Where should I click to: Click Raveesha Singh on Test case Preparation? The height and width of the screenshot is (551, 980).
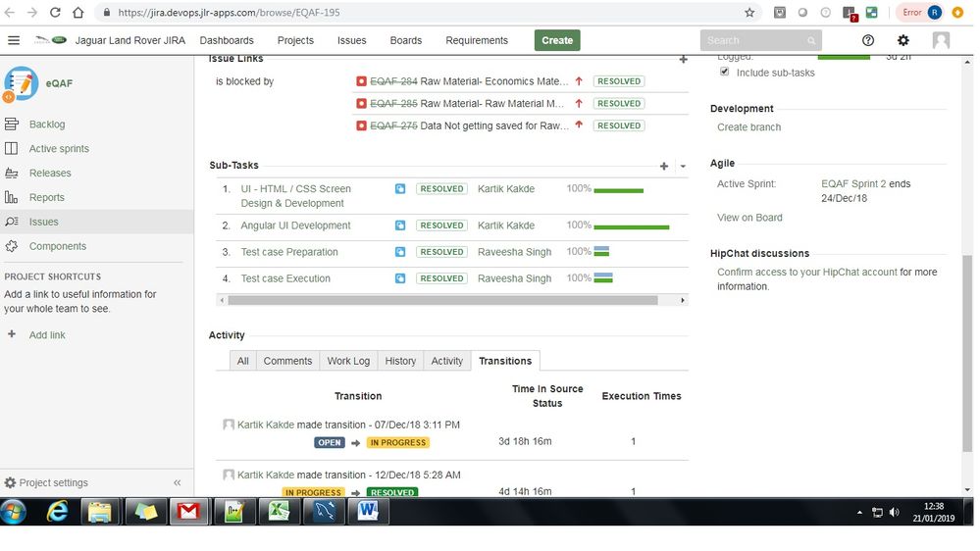tap(514, 252)
